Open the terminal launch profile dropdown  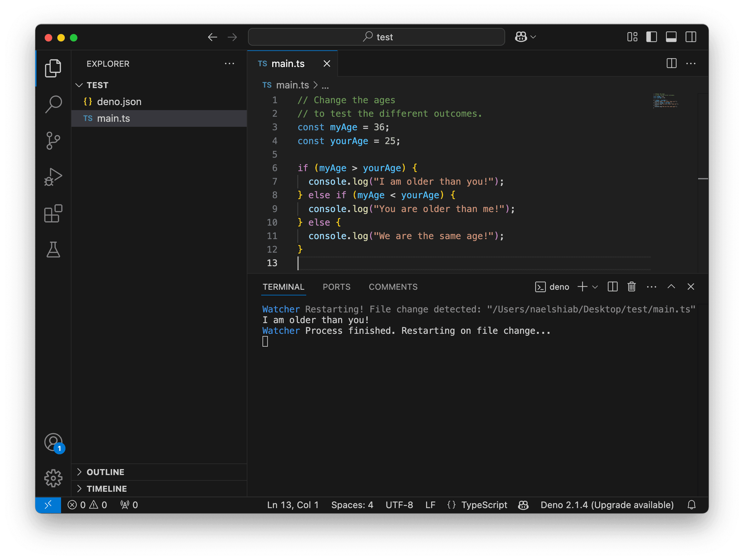[595, 287]
